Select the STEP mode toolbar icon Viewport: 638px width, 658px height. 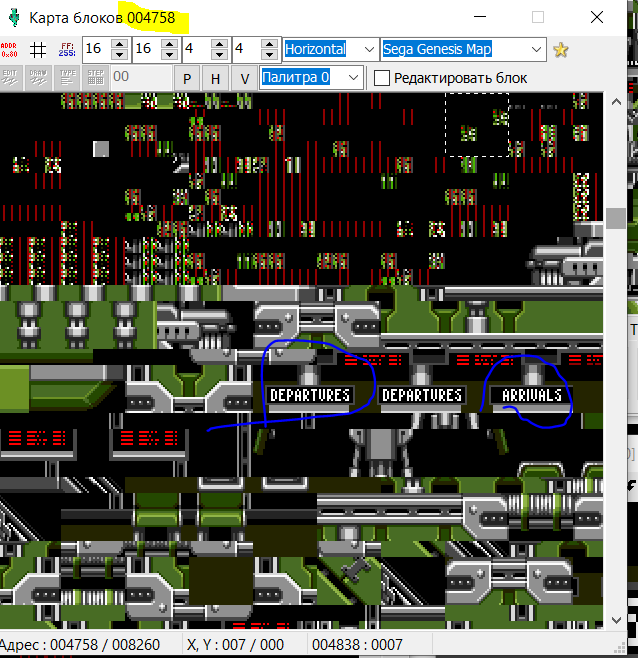[95, 78]
